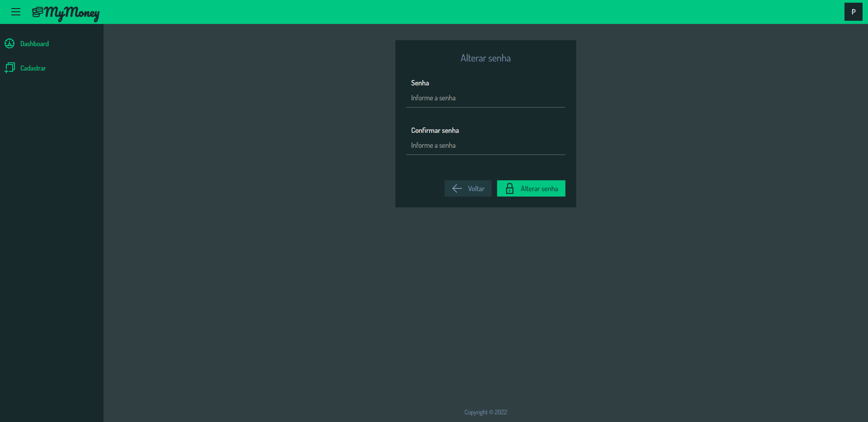Click the green Alterar senha button
This screenshot has height=422, width=868.
coord(531,188)
